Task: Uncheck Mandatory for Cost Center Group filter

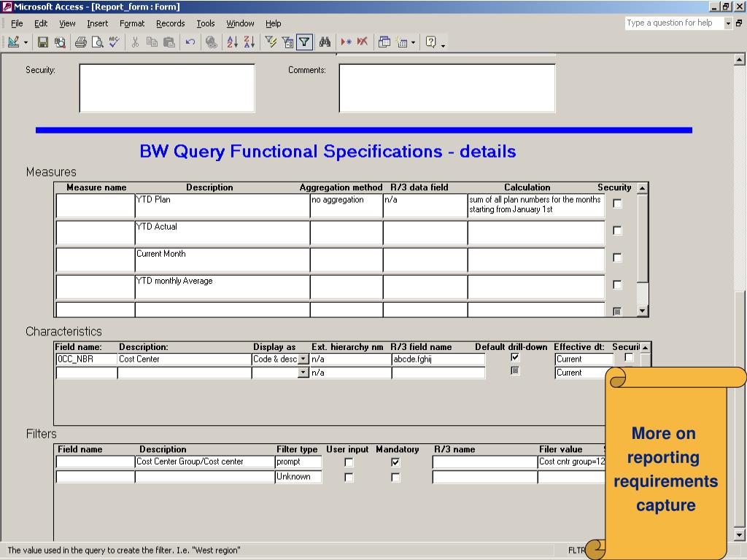Action: click(x=395, y=462)
